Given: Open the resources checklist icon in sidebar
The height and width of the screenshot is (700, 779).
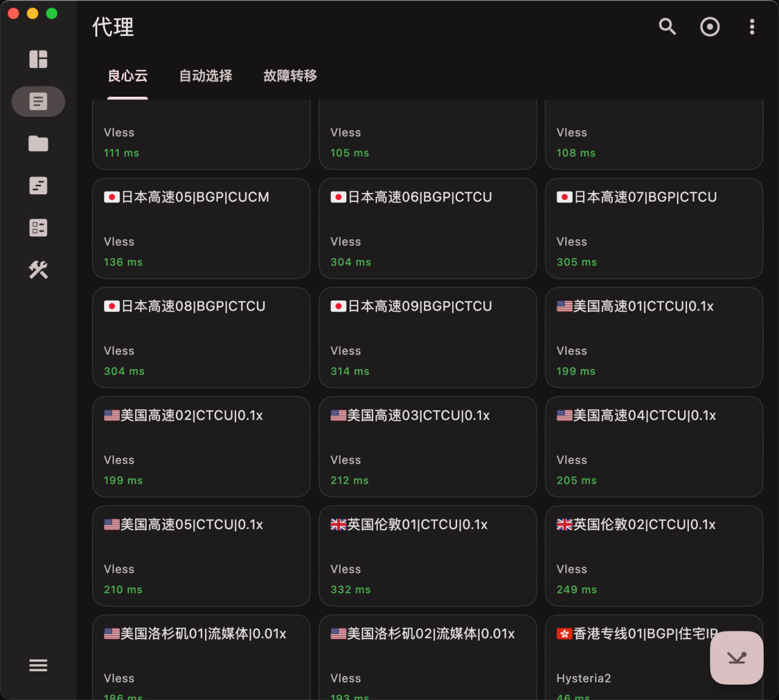Looking at the screenshot, I should pyautogui.click(x=38, y=228).
